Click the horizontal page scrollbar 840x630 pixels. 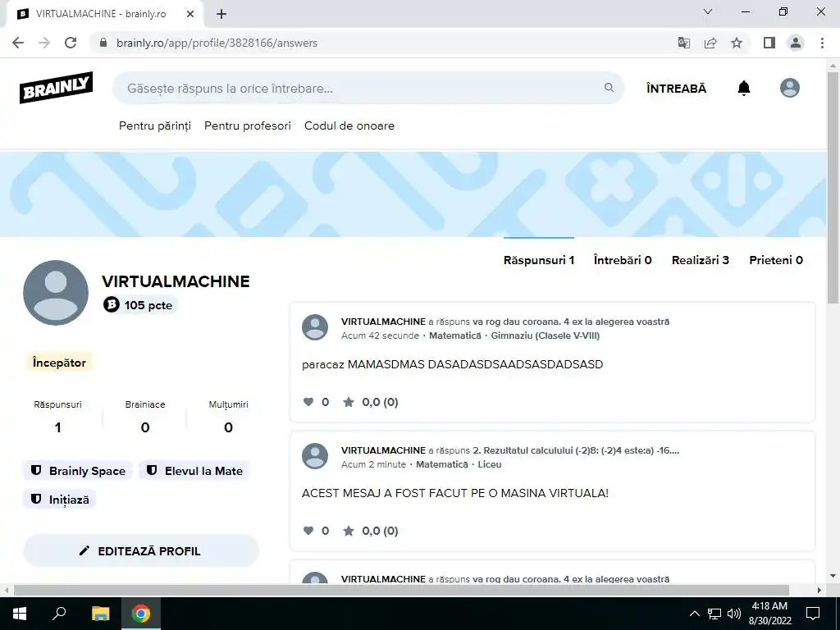[x=402, y=590]
